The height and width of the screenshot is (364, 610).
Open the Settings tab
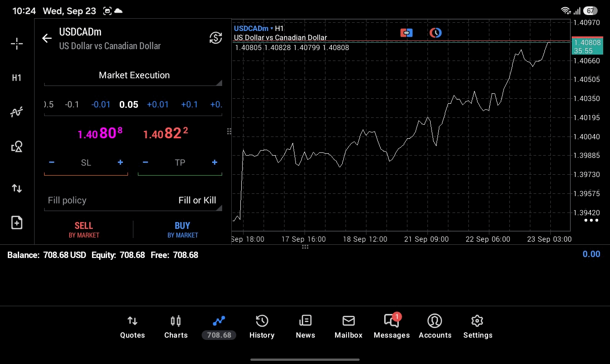coord(478,327)
